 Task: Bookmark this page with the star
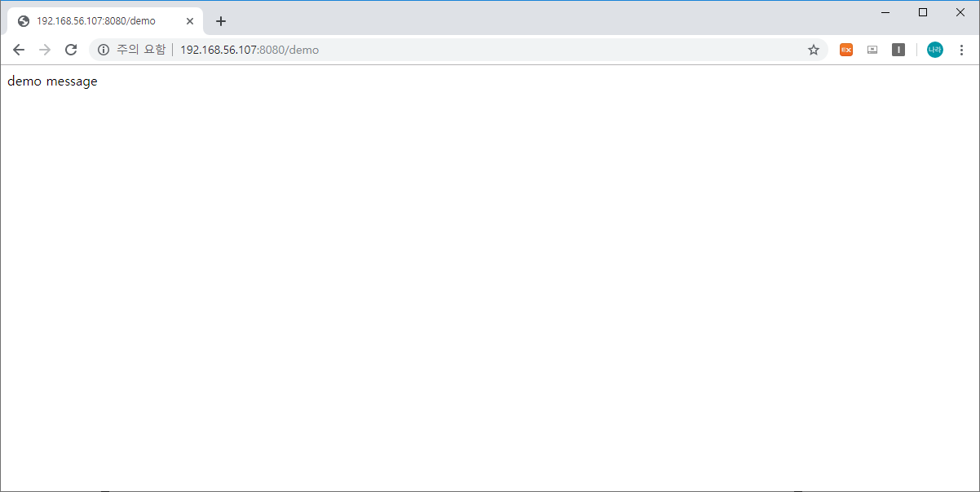[813, 50]
